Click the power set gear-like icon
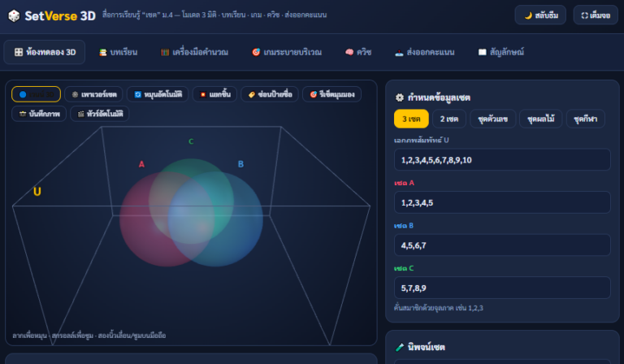Image resolution: width=624 pixels, height=364 pixels. point(75,94)
